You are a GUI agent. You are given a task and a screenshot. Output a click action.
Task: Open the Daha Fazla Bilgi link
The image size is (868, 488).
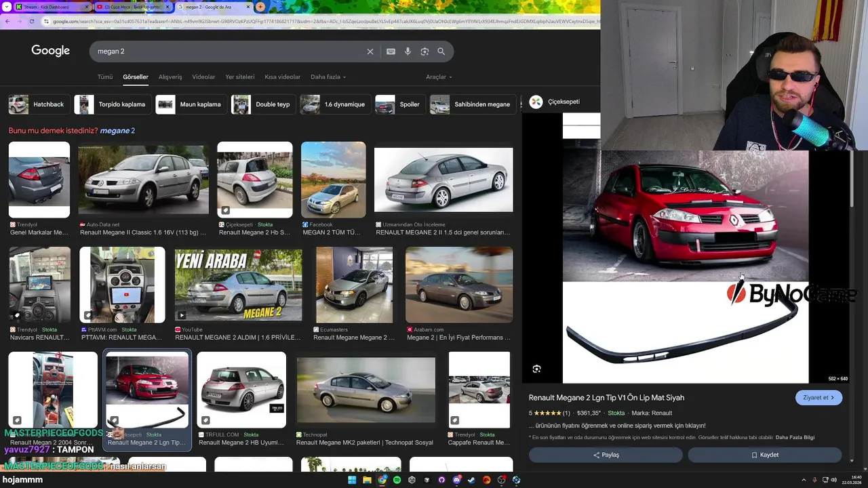795,437
